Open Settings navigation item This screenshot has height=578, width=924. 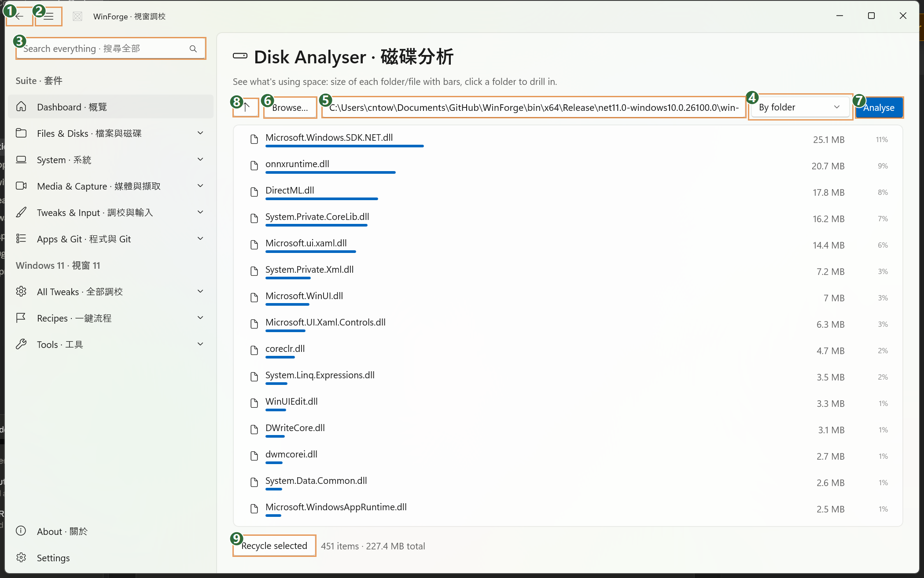click(x=110, y=558)
